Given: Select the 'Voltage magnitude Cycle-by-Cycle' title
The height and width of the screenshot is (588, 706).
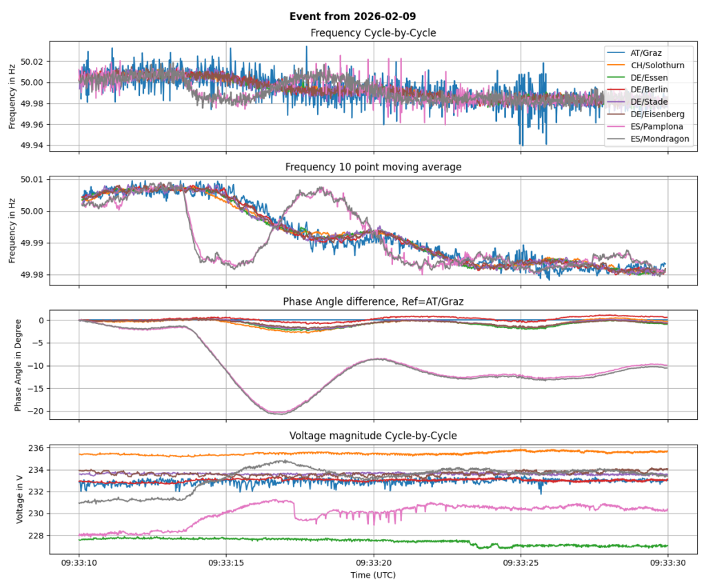Looking at the screenshot, I should (373, 436).
